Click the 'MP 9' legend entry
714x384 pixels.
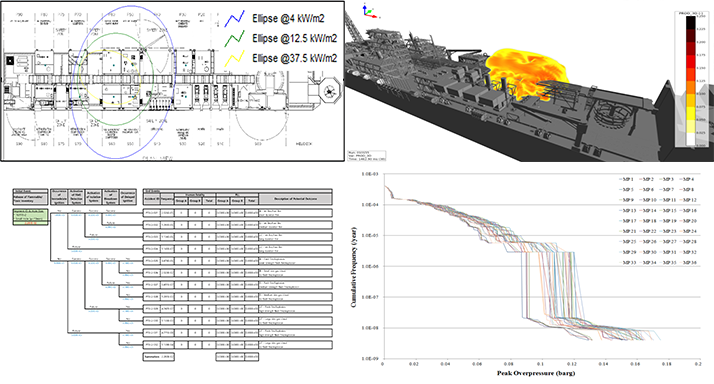tap(627, 200)
